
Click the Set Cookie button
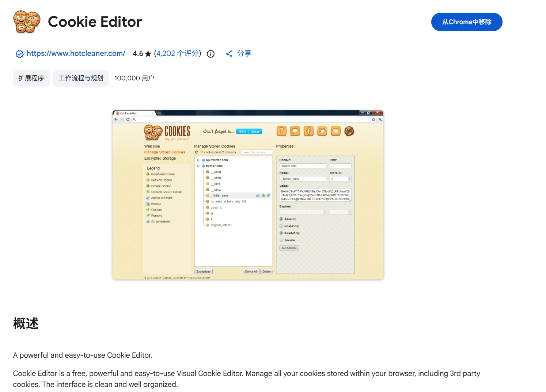coord(289,248)
